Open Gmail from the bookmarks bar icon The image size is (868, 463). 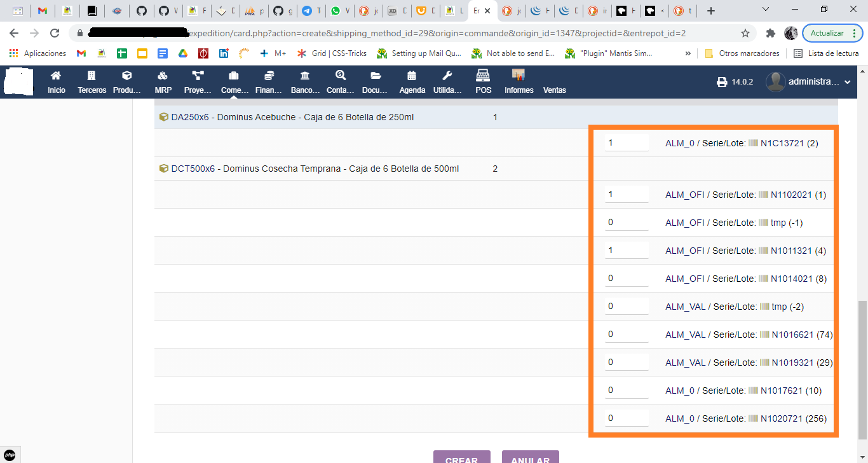[81, 53]
